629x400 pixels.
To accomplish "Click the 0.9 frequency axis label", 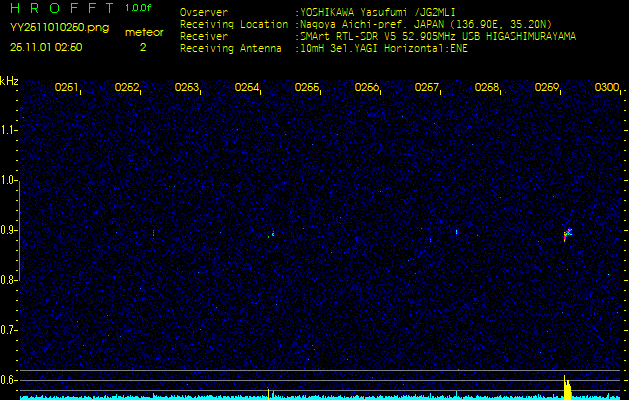I will pyautogui.click(x=9, y=230).
